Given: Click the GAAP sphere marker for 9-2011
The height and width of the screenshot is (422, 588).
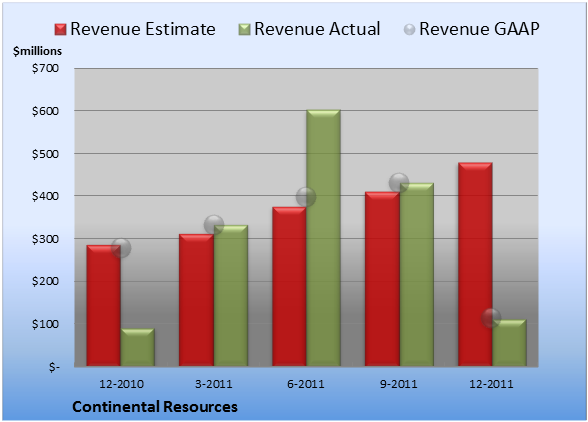Looking at the screenshot, I should point(399,183).
